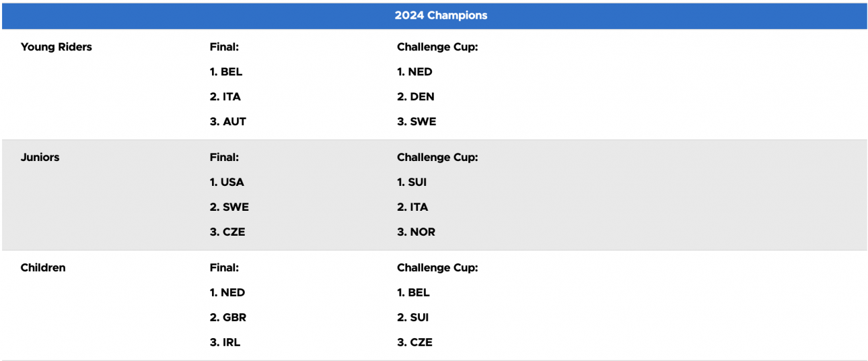Select the Children row label
This screenshot has width=868, height=361.
pyautogui.click(x=43, y=268)
